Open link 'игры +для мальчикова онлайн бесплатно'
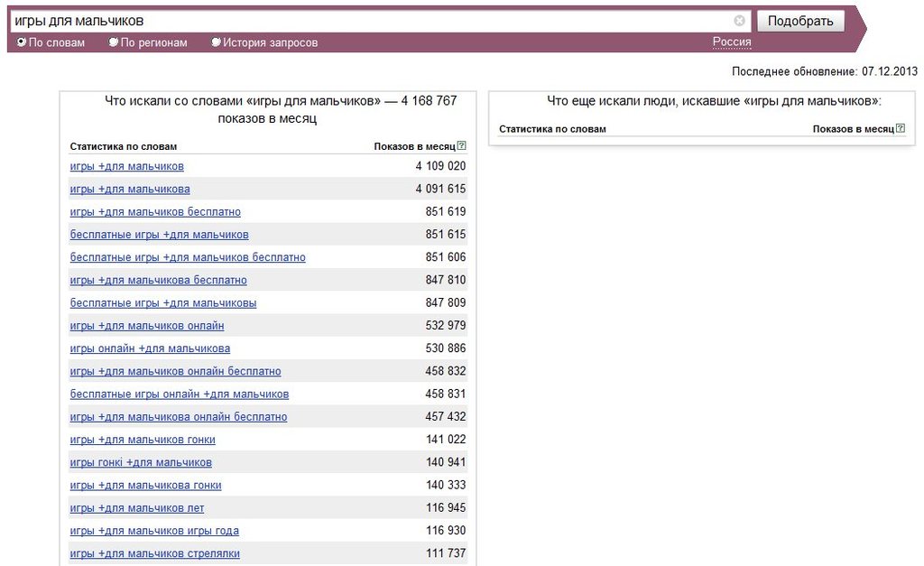Image resolution: width=924 pixels, height=566 pixels. pyautogui.click(x=179, y=417)
